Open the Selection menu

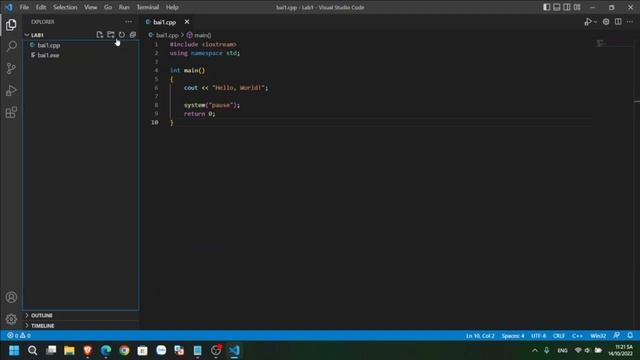pos(65,7)
